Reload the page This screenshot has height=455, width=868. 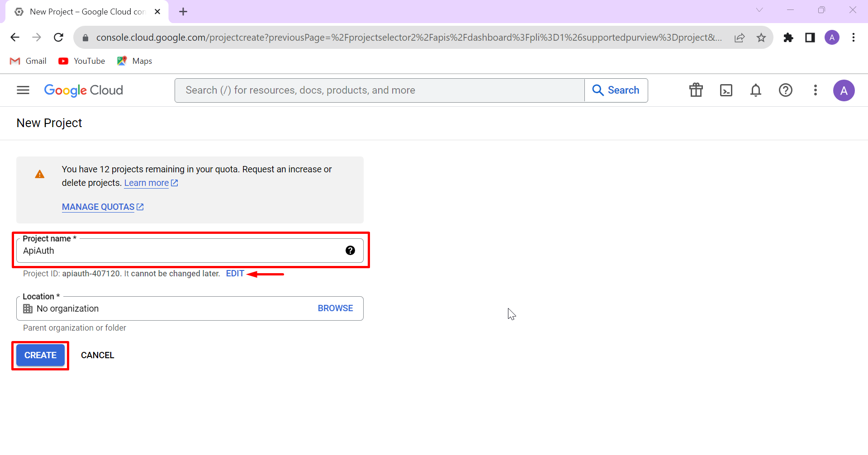58,37
